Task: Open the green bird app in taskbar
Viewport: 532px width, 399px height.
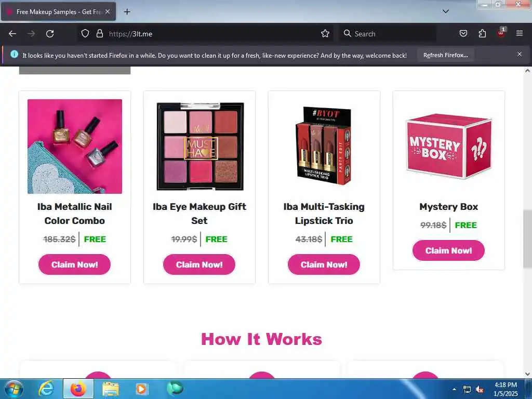Action: (175, 389)
